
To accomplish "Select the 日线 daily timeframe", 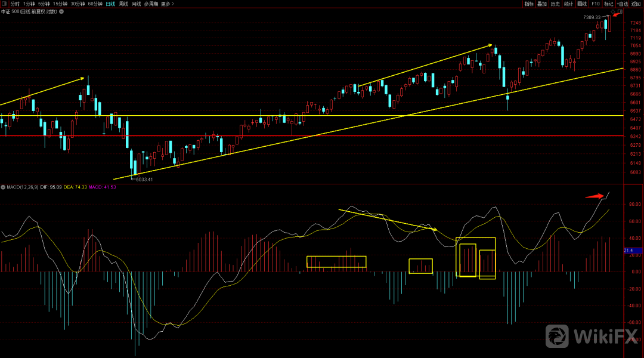I will tap(110, 4).
